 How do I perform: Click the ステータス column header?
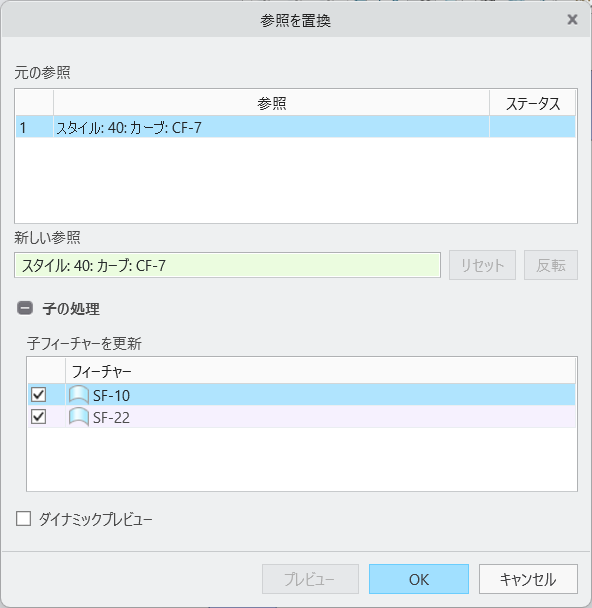click(532, 103)
